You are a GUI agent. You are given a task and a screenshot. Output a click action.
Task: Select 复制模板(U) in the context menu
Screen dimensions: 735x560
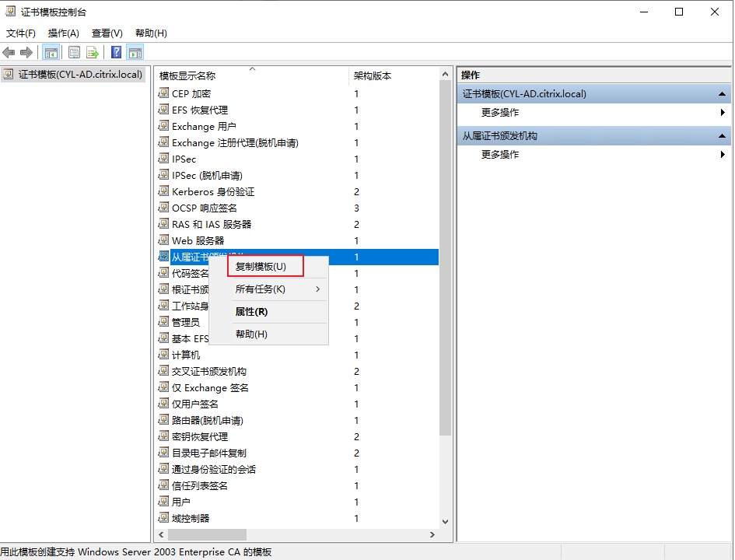pyautogui.click(x=261, y=266)
